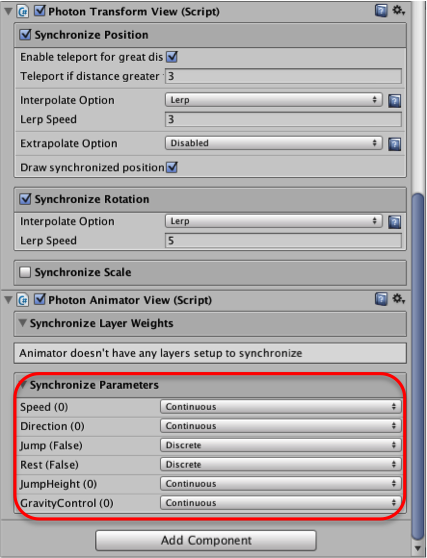Click 'Synchronize Parameters' heading text
Image resolution: width=427 pixels, height=558 pixels.
pyautogui.click(x=94, y=385)
